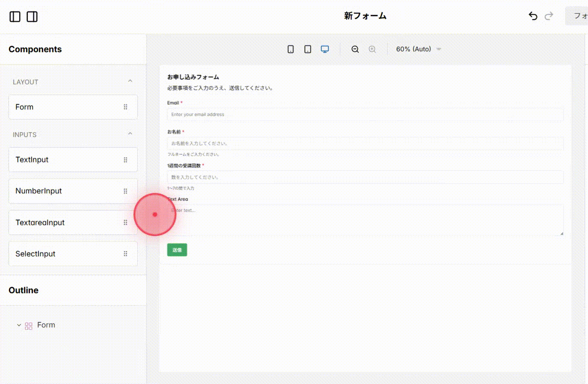Switch preview to tablet view icon
The height and width of the screenshot is (384, 588).
click(307, 49)
